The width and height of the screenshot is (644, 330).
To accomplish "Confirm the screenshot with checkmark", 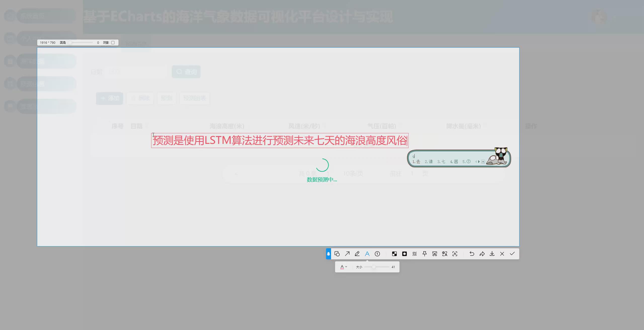I will [512, 254].
